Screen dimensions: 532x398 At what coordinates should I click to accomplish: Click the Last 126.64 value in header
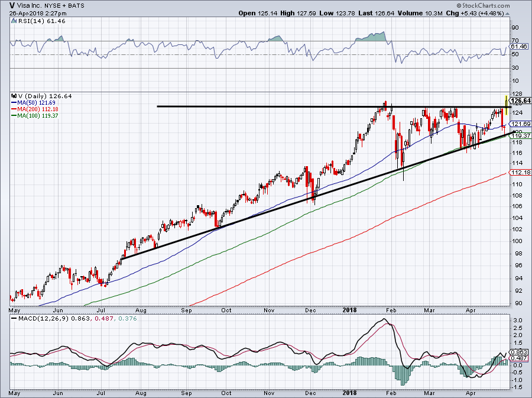(x=377, y=13)
